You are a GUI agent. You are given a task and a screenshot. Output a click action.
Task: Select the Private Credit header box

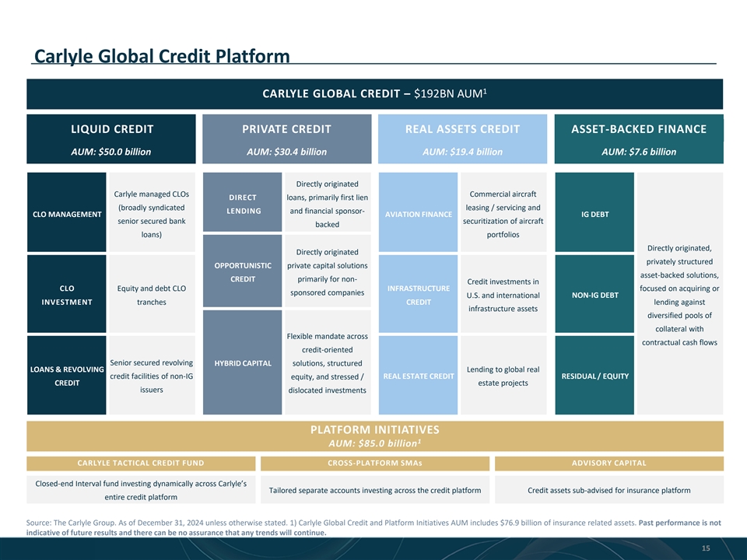tap(286, 138)
